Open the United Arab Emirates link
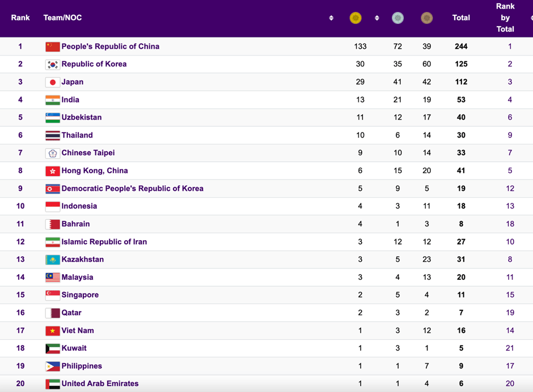 tap(100, 384)
